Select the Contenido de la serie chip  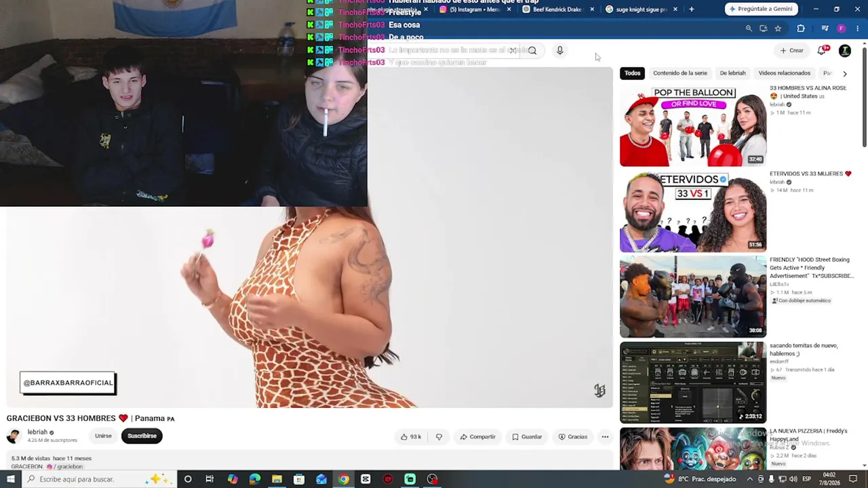click(679, 73)
